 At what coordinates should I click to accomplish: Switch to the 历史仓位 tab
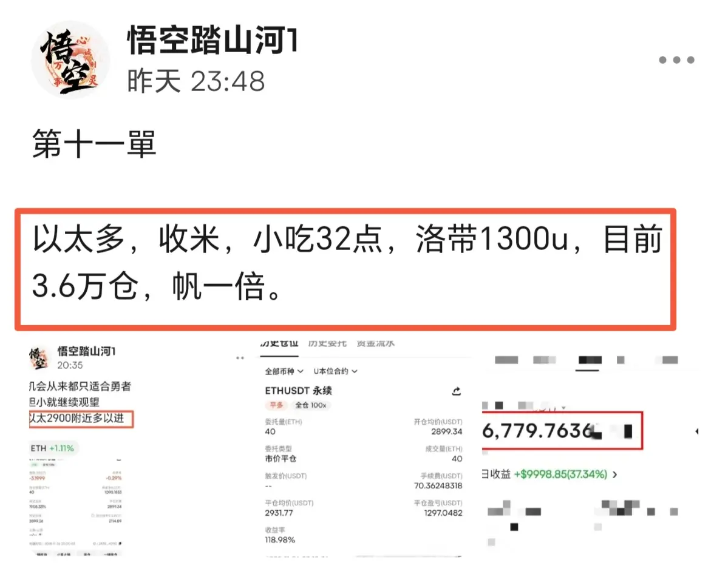279,343
